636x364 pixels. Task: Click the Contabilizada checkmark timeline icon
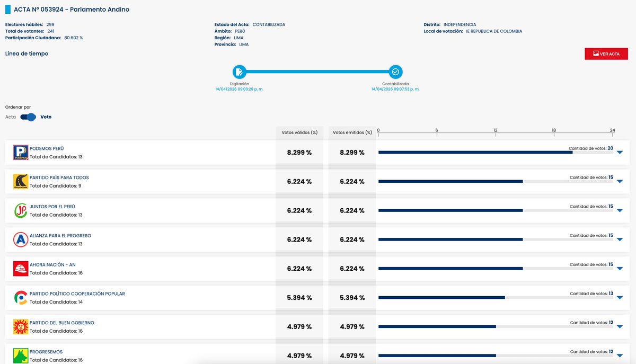click(395, 72)
